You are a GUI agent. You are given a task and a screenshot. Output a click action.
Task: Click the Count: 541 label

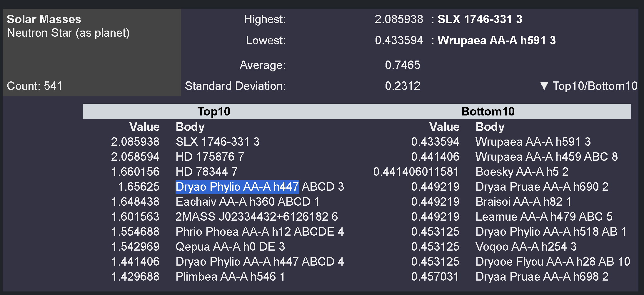point(35,86)
